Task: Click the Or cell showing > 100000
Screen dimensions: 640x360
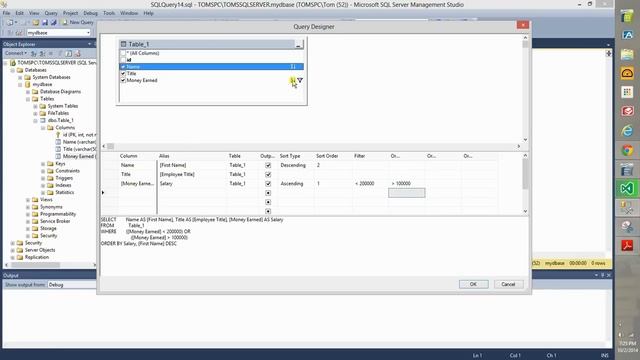Action: [x=407, y=184]
